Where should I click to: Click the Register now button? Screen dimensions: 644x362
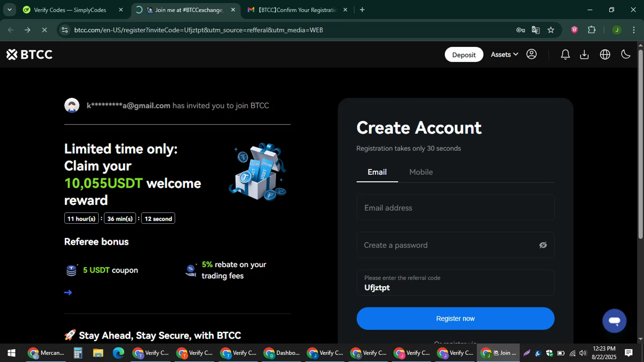(455, 319)
